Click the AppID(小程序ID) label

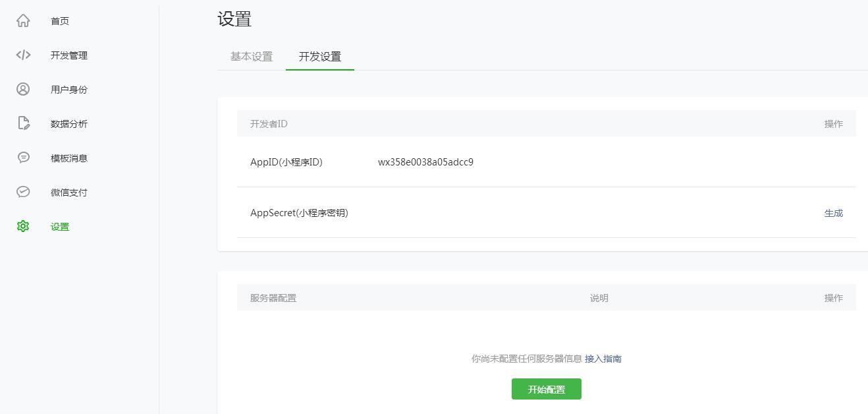(x=286, y=162)
